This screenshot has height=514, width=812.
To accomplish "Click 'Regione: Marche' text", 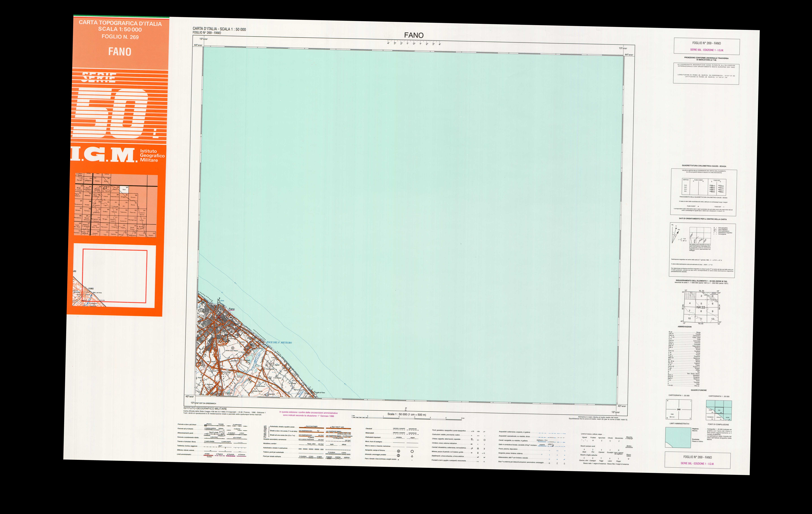I will (696, 430).
